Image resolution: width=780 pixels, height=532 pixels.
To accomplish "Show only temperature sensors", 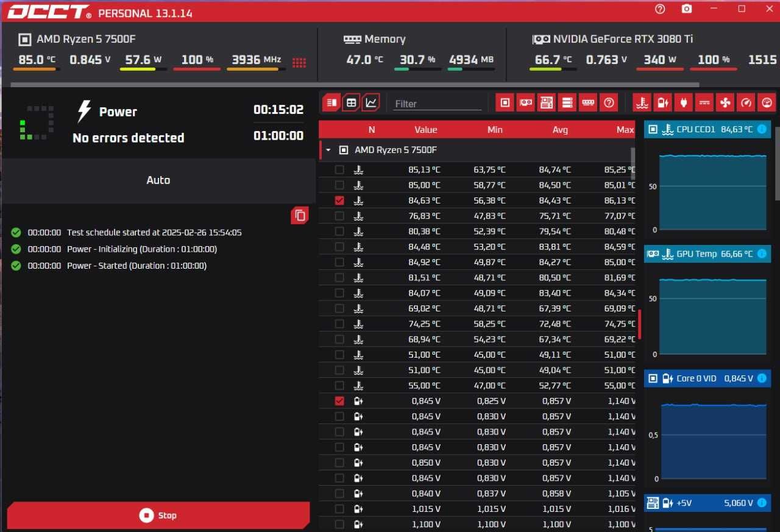I will tap(642, 102).
